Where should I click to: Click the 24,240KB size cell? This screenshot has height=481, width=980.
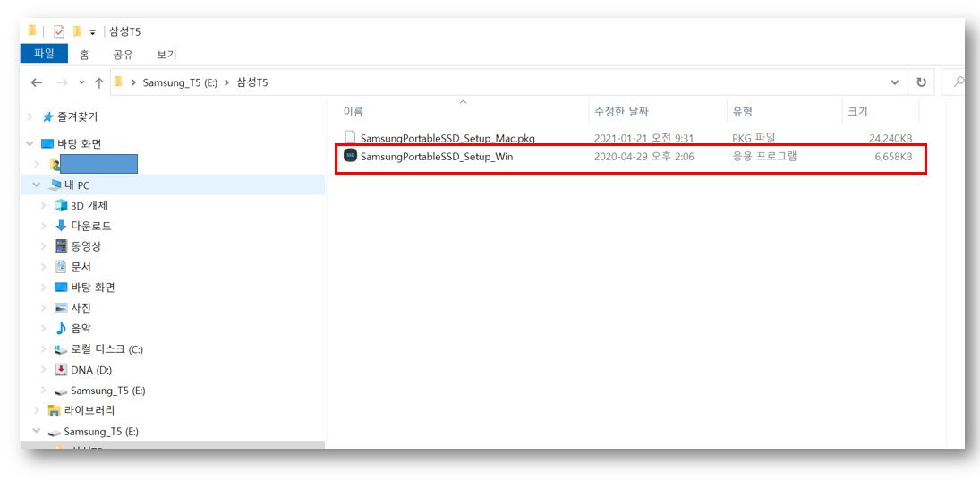coord(891,138)
